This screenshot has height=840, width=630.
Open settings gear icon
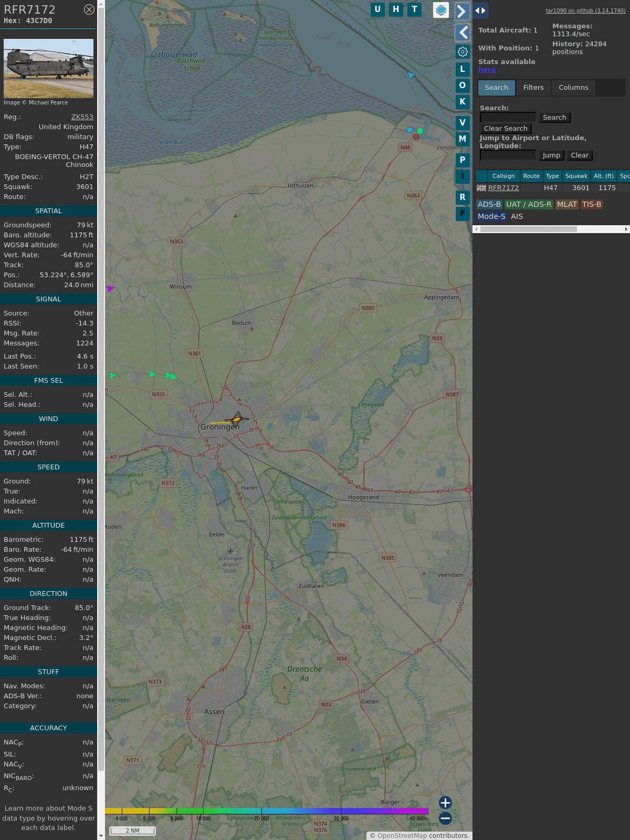[463, 51]
